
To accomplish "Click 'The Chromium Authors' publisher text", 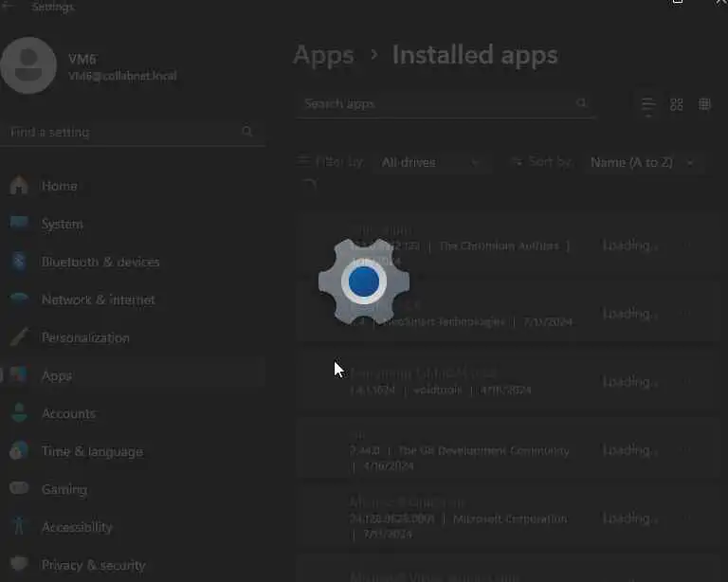I will pyautogui.click(x=500, y=246).
